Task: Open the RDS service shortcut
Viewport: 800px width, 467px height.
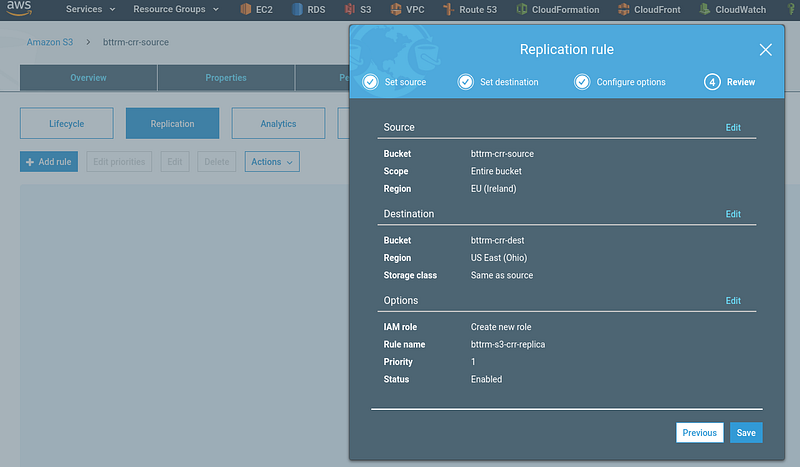Action: coord(309,9)
